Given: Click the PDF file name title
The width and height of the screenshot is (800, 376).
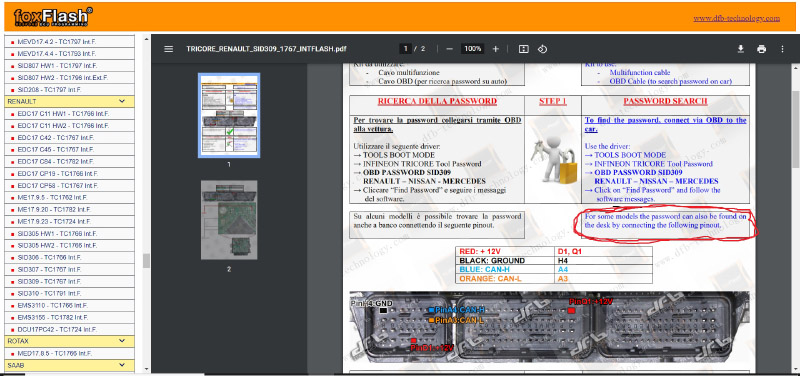Looking at the screenshot, I should pos(266,49).
